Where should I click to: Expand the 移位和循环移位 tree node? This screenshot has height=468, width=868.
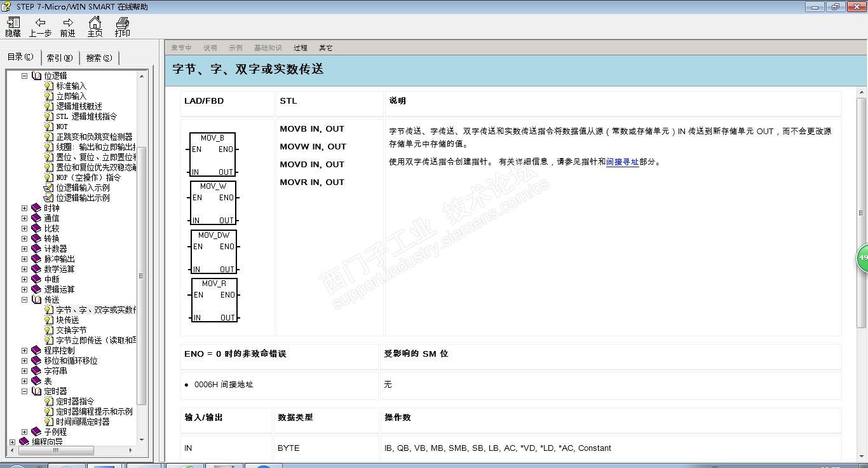[25, 361]
